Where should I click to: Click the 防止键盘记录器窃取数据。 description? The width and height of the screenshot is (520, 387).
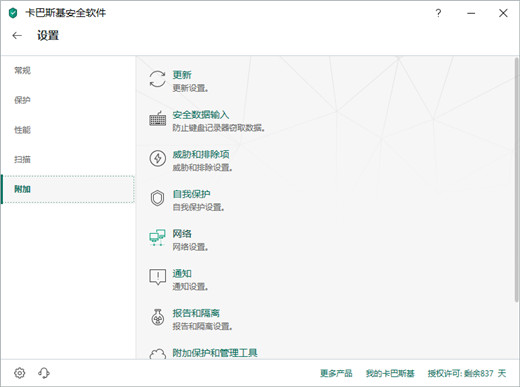pos(218,128)
